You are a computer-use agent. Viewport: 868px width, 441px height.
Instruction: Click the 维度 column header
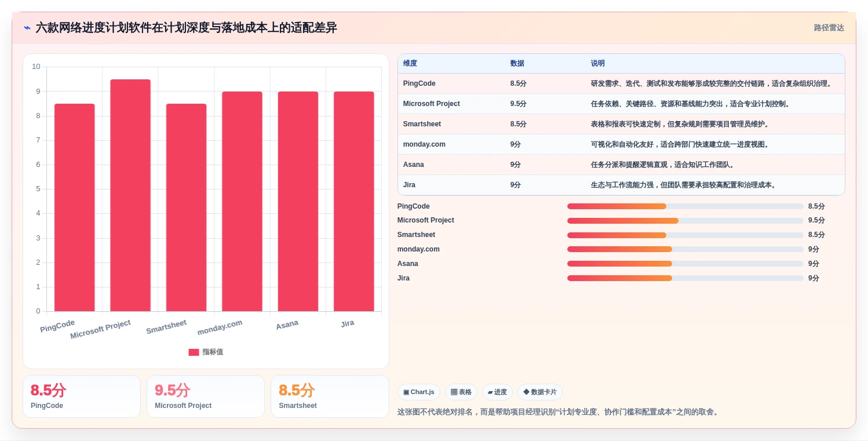(x=410, y=63)
